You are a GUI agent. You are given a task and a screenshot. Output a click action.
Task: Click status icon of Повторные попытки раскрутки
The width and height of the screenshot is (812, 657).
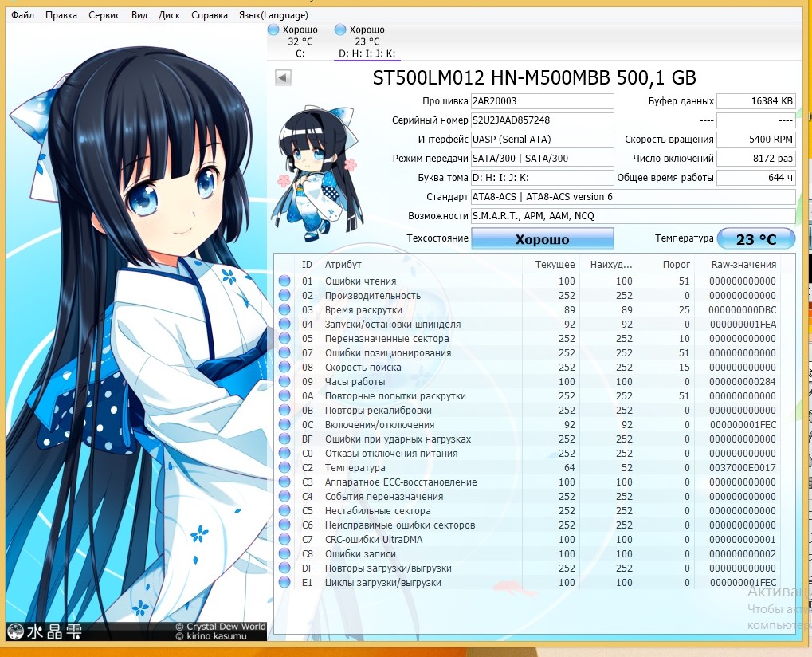[284, 395]
